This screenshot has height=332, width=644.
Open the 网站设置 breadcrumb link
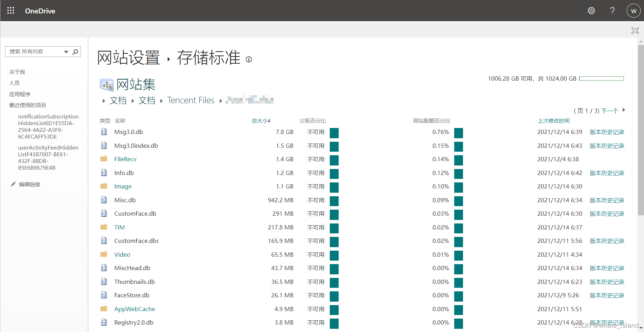click(x=128, y=58)
